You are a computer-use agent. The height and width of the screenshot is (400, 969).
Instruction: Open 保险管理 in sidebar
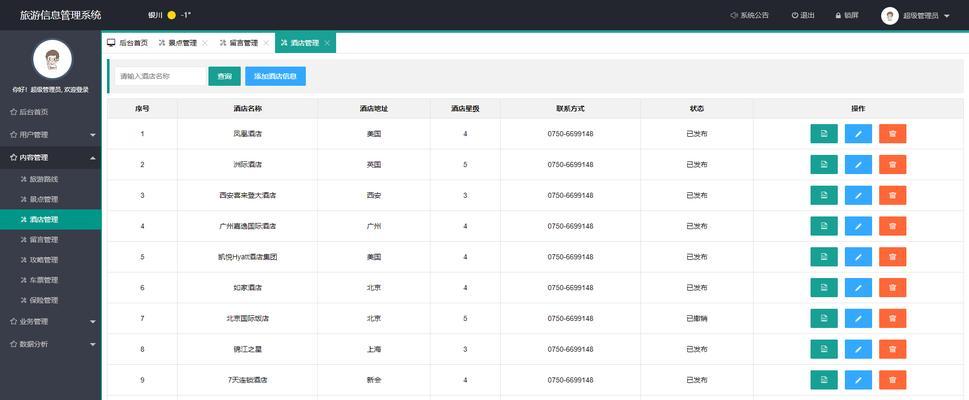click(x=51, y=300)
